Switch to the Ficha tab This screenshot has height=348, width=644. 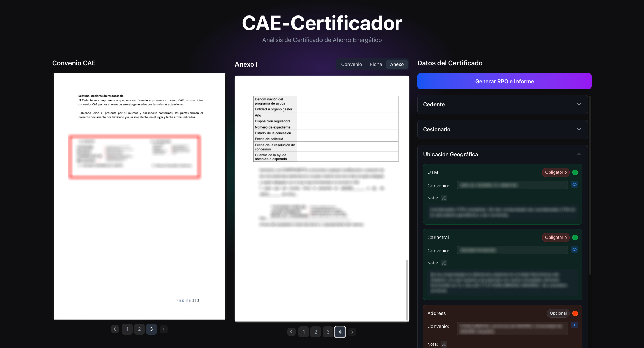(x=375, y=64)
